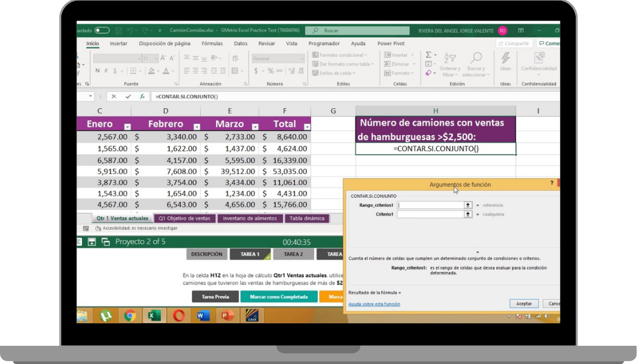Expand the Total column filter dropdown

coord(307,127)
